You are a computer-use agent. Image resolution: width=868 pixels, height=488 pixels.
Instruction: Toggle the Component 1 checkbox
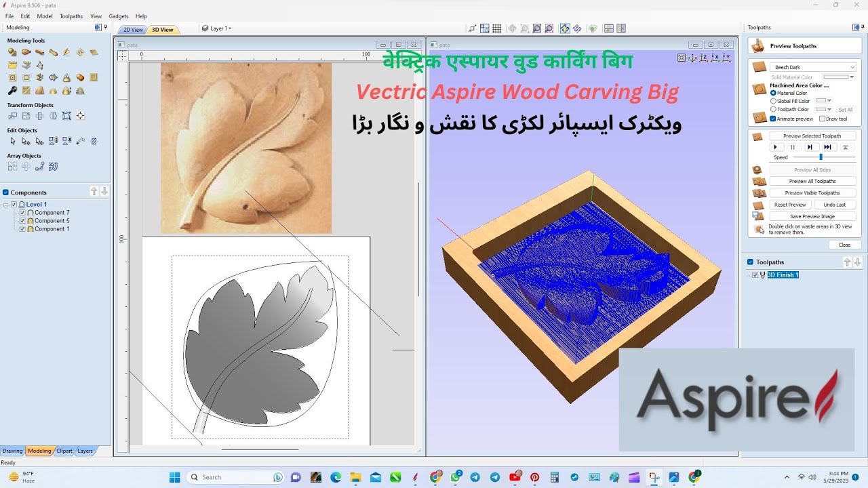[x=22, y=229]
